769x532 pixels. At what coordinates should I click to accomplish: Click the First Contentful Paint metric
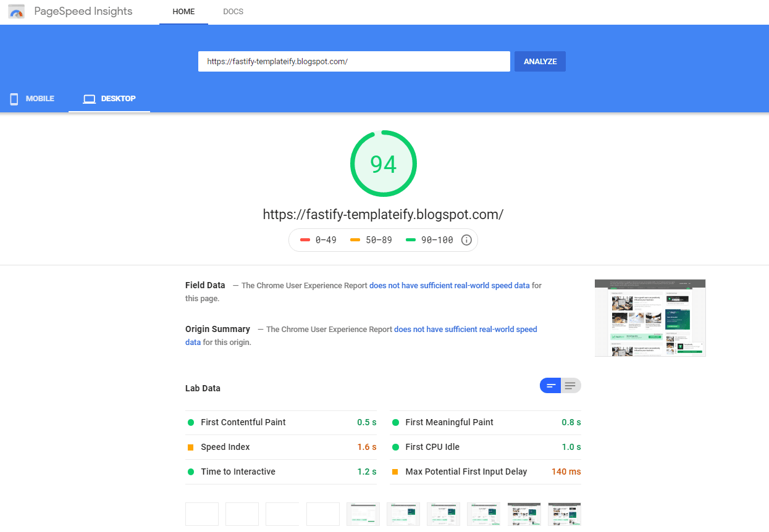pos(281,422)
